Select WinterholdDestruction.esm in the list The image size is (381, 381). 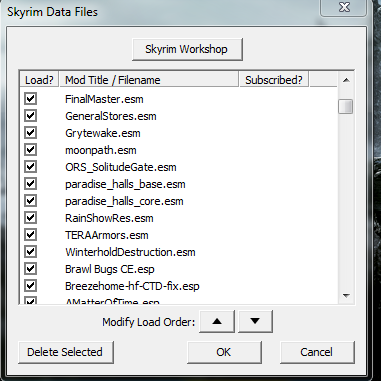pyautogui.click(x=130, y=252)
